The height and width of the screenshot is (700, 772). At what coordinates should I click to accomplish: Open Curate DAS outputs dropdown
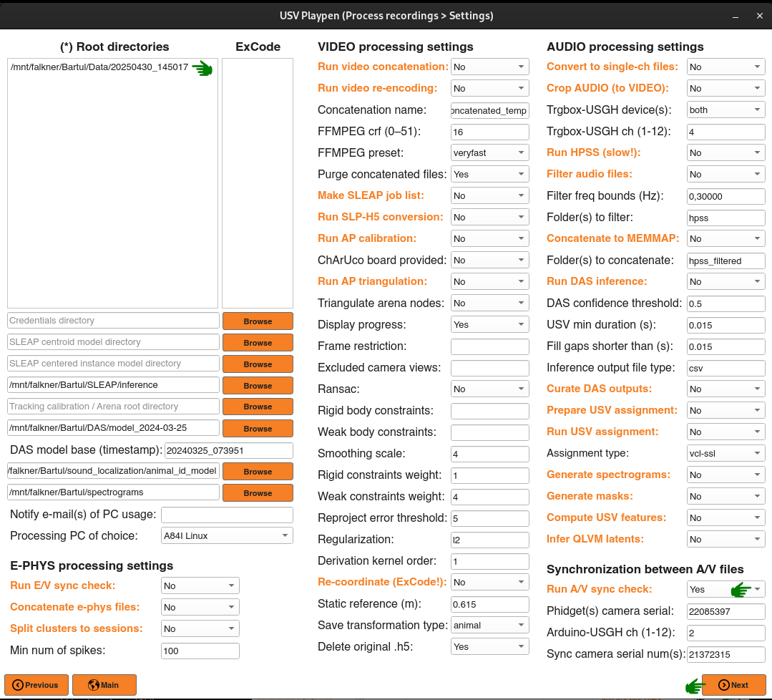[725, 389]
